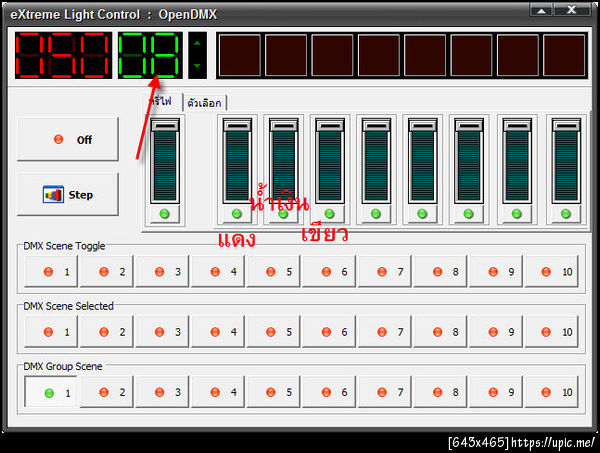The image size is (600, 453).
Task: Select DMX Scene Selected button 10
Action: click(551, 332)
